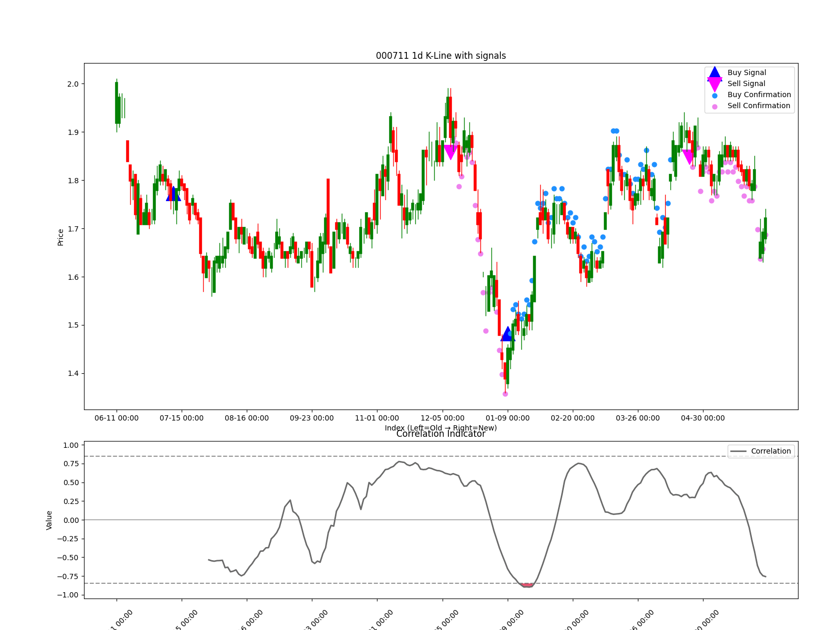Select the sell signal triangle near 04-30

tap(688, 157)
